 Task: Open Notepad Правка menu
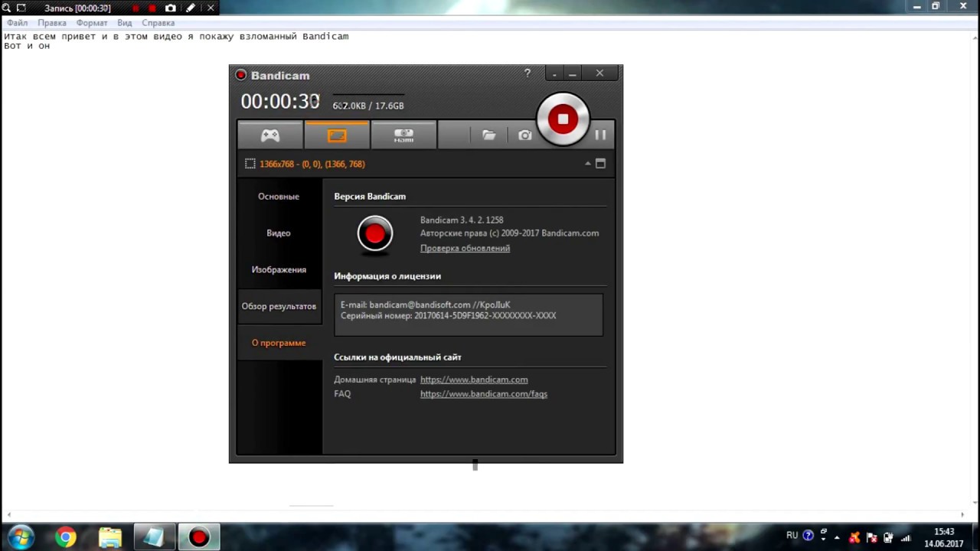pyautogui.click(x=51, y=23)
